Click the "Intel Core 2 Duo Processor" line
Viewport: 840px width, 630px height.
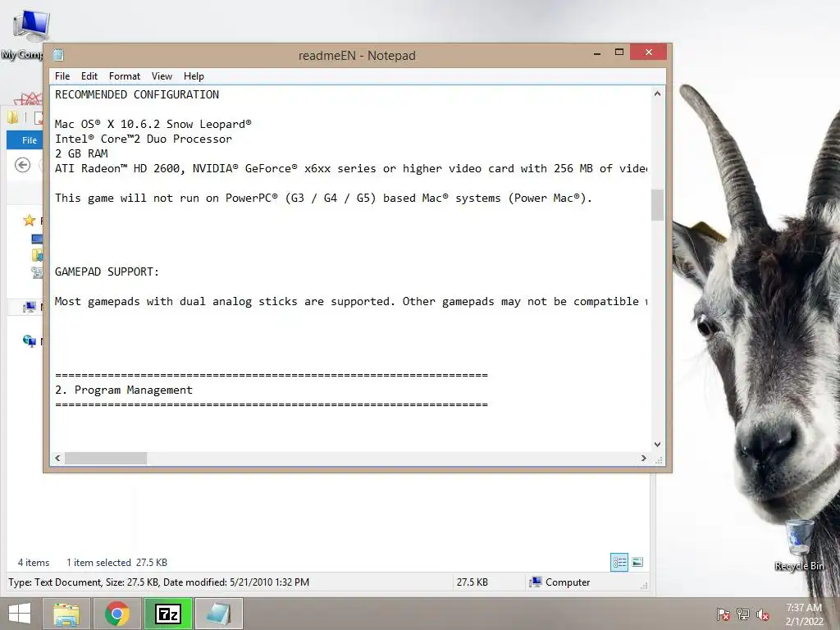click(143, 139)
